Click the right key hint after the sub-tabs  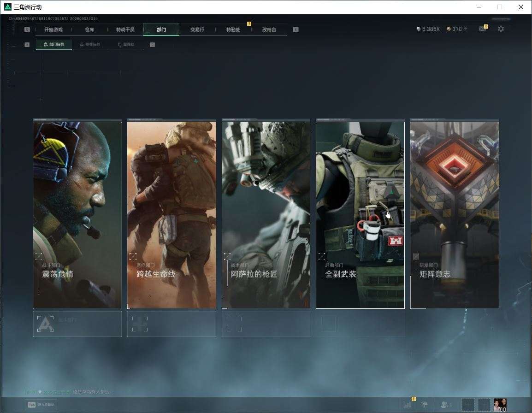coord(152,44)
